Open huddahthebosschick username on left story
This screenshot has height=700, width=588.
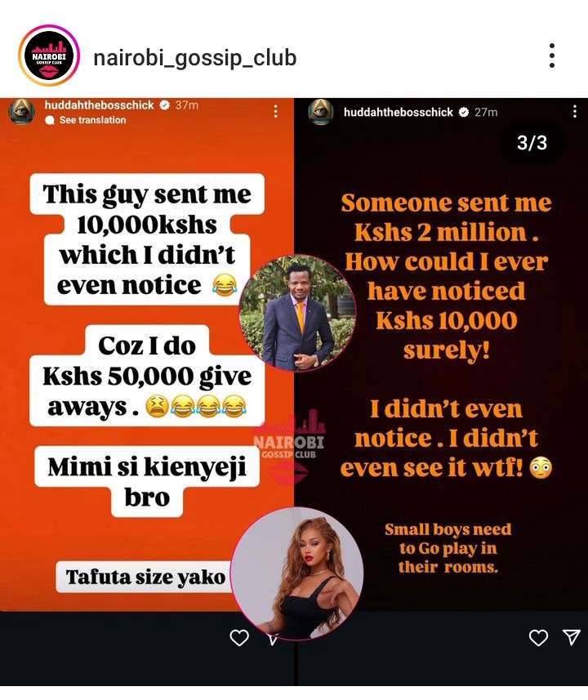(x=99, y=105)
